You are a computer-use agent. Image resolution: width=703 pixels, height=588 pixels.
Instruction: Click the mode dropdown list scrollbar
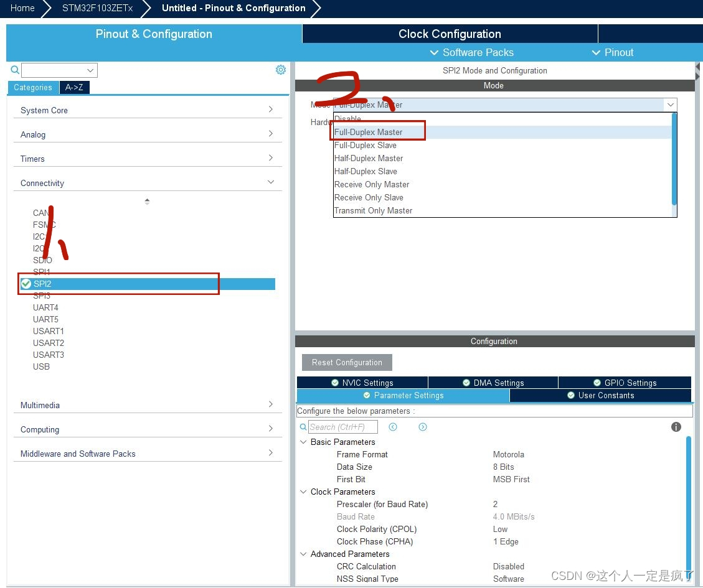[674, 159]
